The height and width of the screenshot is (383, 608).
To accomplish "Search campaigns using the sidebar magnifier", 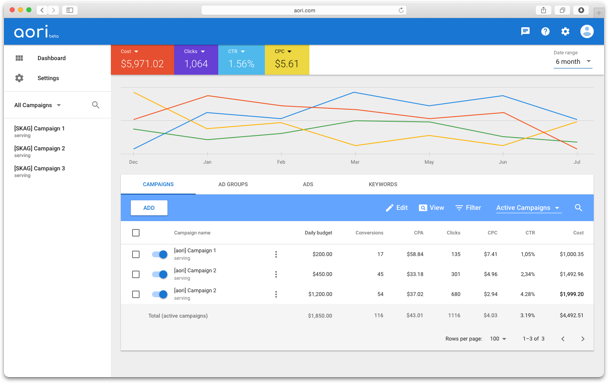I will [x=95, y=105].
